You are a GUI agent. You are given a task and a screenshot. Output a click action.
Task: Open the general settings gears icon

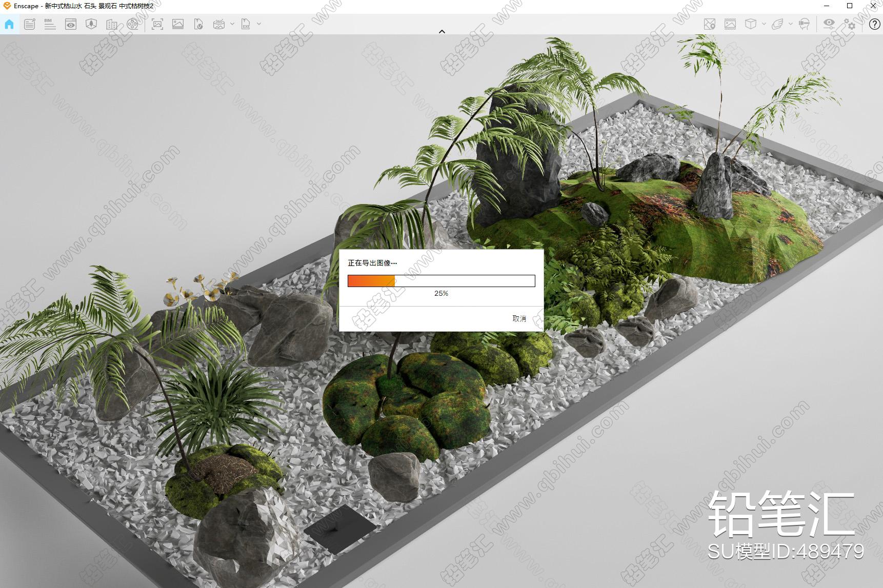pos(850,24)
